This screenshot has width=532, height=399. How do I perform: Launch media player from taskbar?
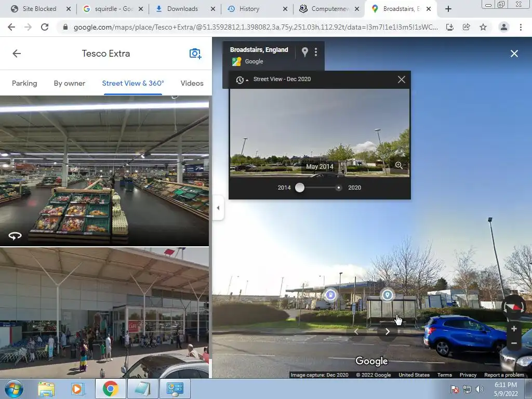point(77,389)
